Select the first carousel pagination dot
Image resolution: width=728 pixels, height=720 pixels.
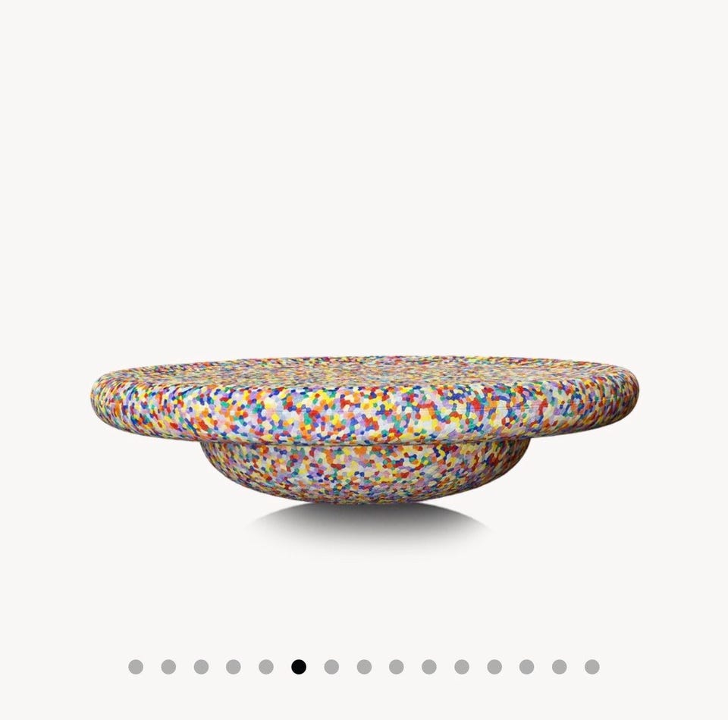(136, 667)
